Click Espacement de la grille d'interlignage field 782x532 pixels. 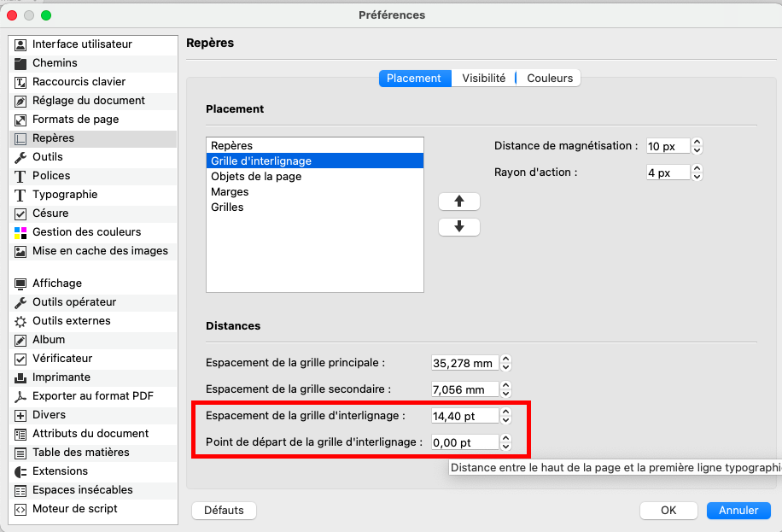(464, 416)
